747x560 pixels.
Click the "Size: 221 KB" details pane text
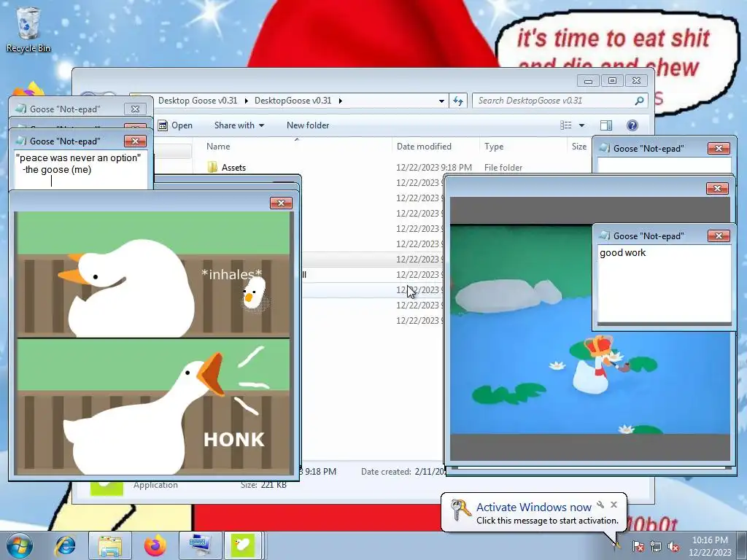click(x=263, y=485)
